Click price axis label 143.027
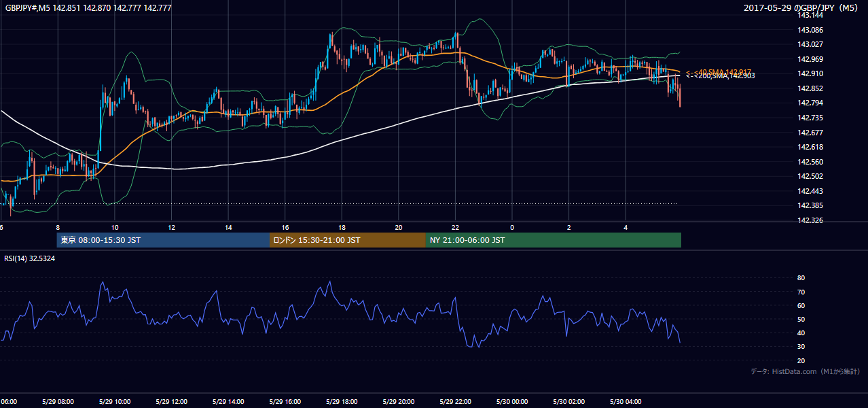The height and width of the screenshot is (408, 868). click(x=810, y=45)
